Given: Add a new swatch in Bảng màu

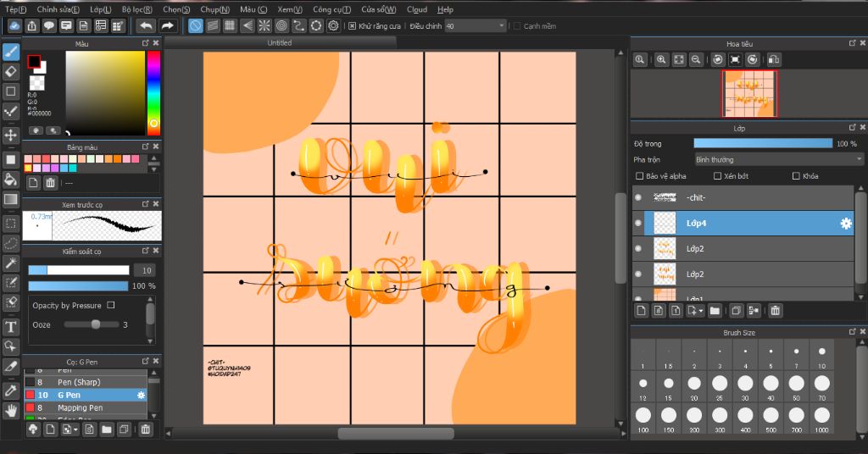Looking at the screenshot, I should (x=33, y=182).
